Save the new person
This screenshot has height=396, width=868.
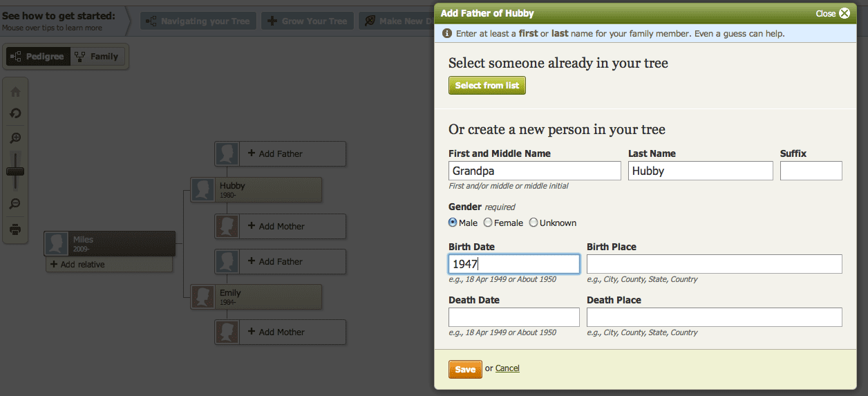pyautogui.click(x=465, y=369)
